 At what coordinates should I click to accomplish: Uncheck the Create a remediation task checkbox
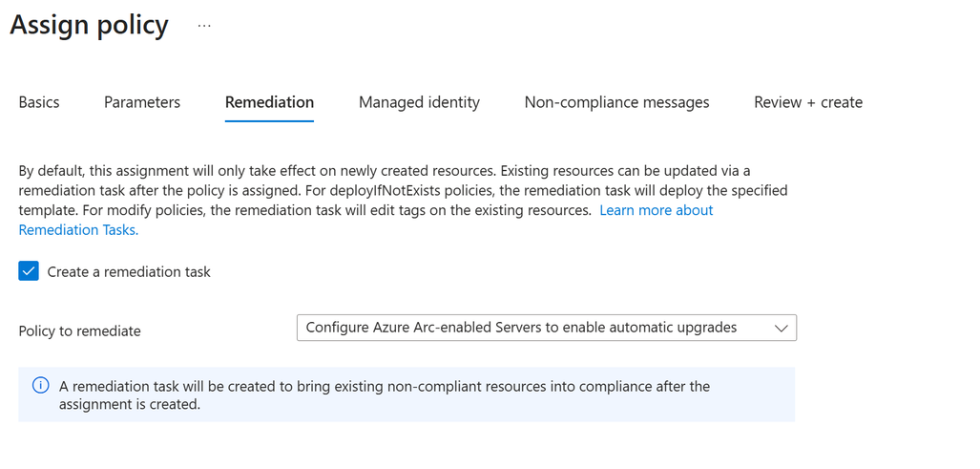coord(29,271)
